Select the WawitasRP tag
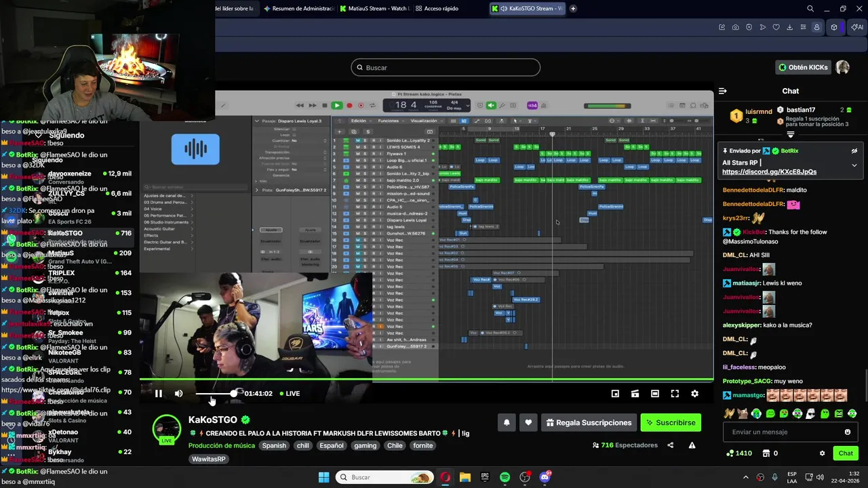 click(x=208, y=459)
